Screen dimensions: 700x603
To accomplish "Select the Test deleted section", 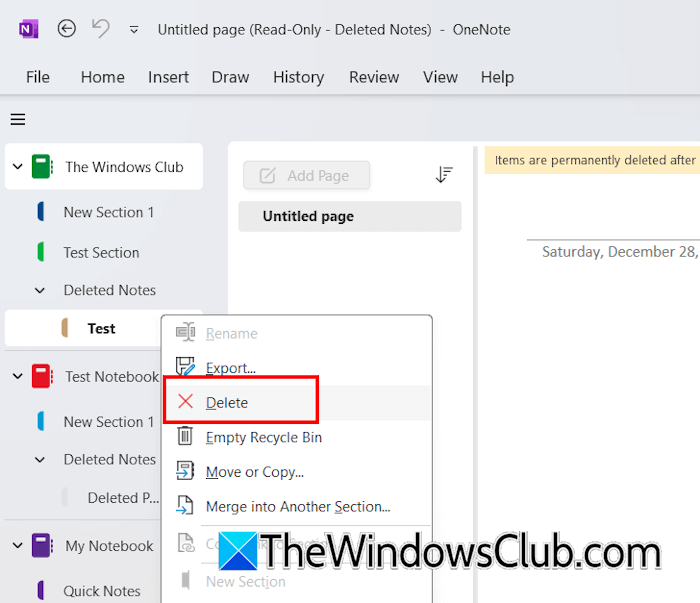I will (83, 329).
